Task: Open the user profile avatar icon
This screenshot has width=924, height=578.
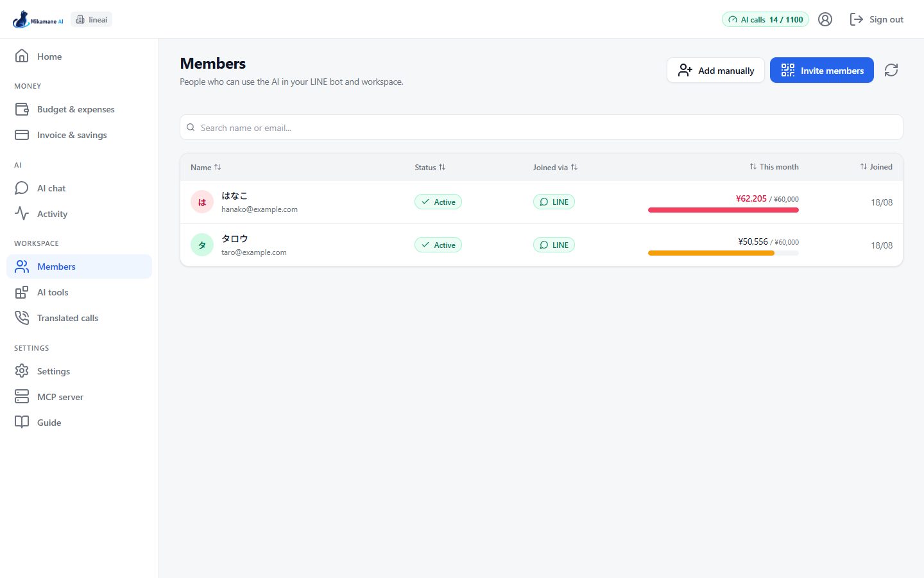Action: [x=825, y=19]
